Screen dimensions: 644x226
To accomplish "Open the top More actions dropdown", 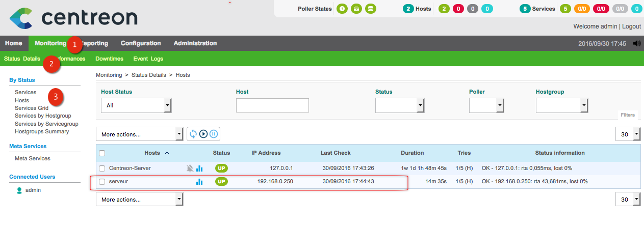I will [x=139, y=134].
